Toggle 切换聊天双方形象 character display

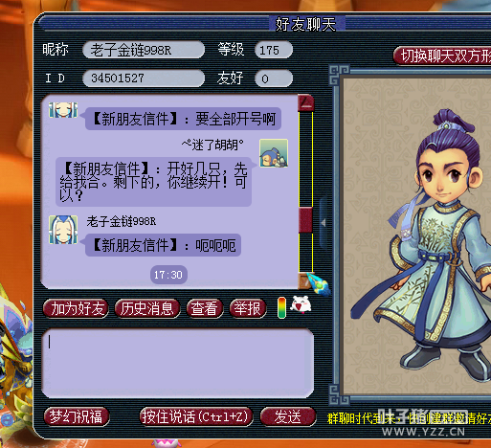tap(442, 56)
